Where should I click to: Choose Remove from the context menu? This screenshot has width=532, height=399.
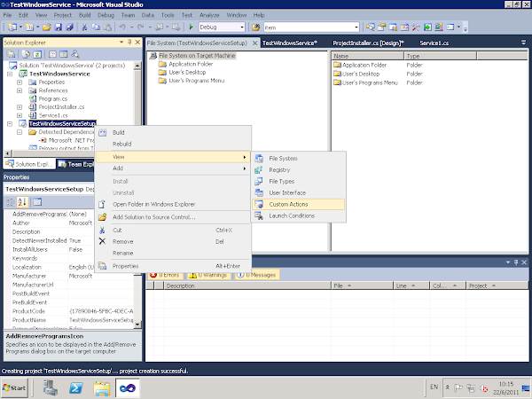pyautogui.click(x=174, y=241)
